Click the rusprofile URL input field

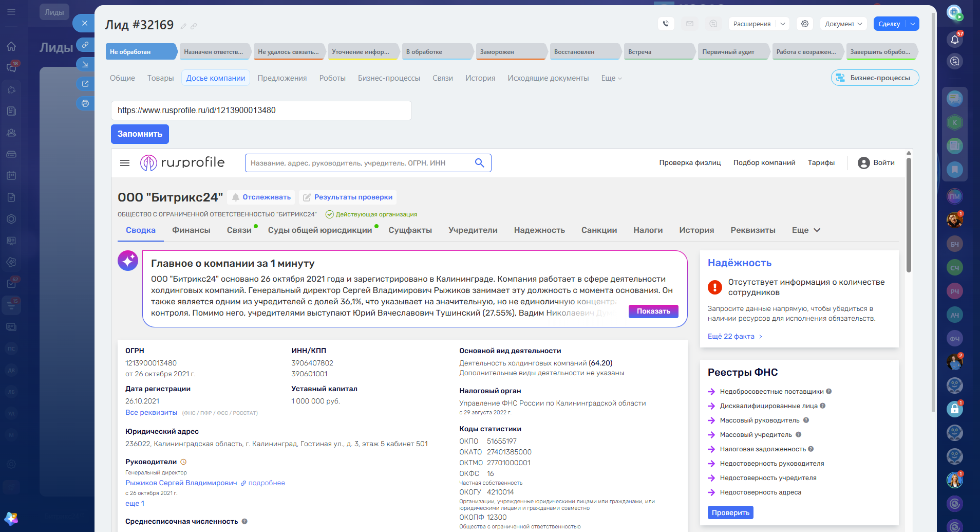pyautogui.click(x=261, y=111)
